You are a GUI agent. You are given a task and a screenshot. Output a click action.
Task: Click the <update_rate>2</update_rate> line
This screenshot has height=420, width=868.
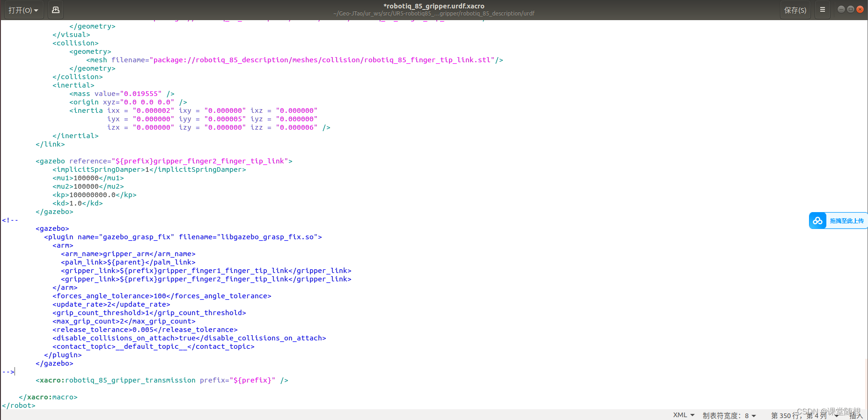click(111, 304)
